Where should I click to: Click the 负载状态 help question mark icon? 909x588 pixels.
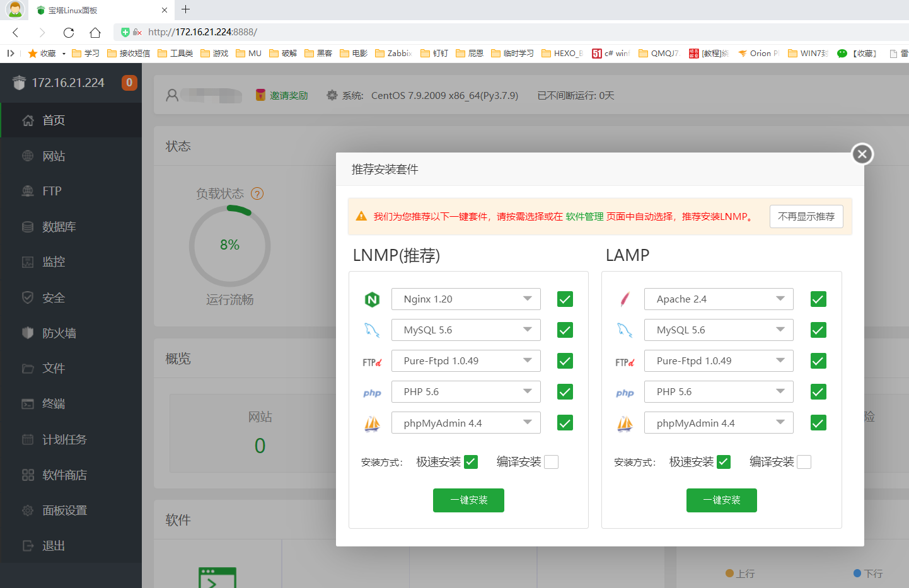257,193
